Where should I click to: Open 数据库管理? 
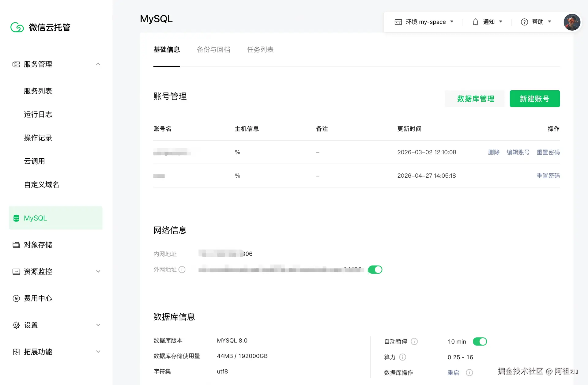coord(475,99)
